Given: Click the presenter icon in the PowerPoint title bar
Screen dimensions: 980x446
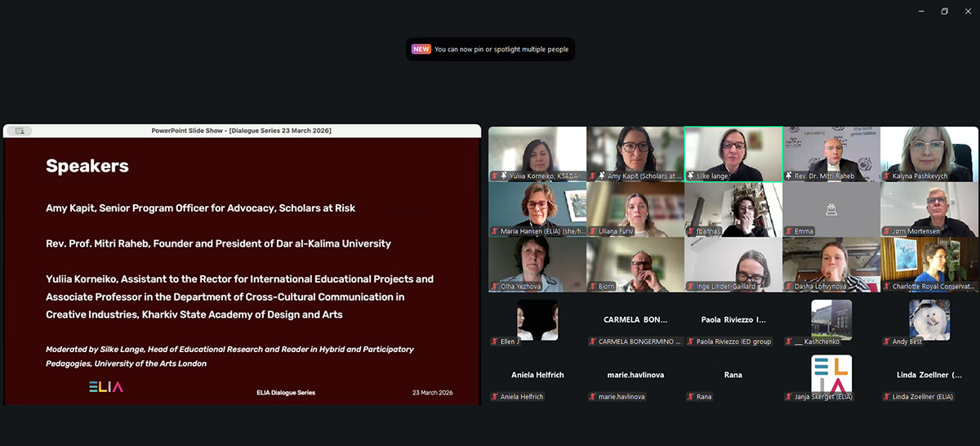Looking at the screenshot, I should [x=20, y=131].
